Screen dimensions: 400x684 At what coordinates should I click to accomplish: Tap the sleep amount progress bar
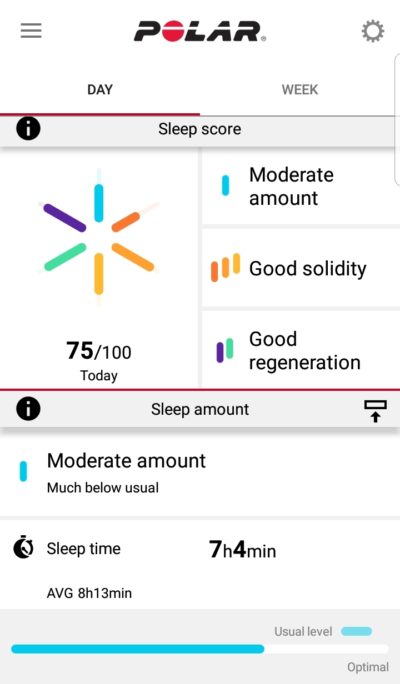[200, 649]
